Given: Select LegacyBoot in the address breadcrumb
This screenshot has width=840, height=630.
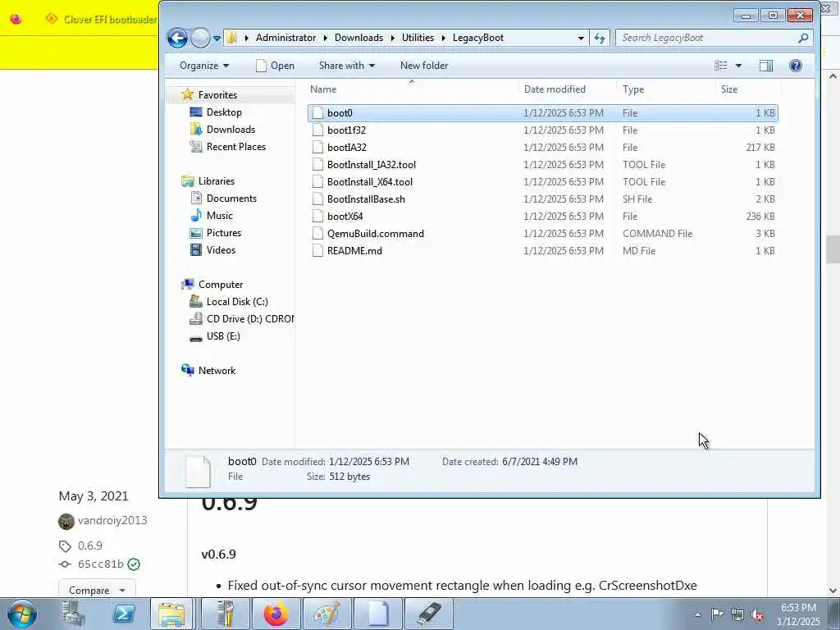Looking at the screenshot, I should coord(478,38).
